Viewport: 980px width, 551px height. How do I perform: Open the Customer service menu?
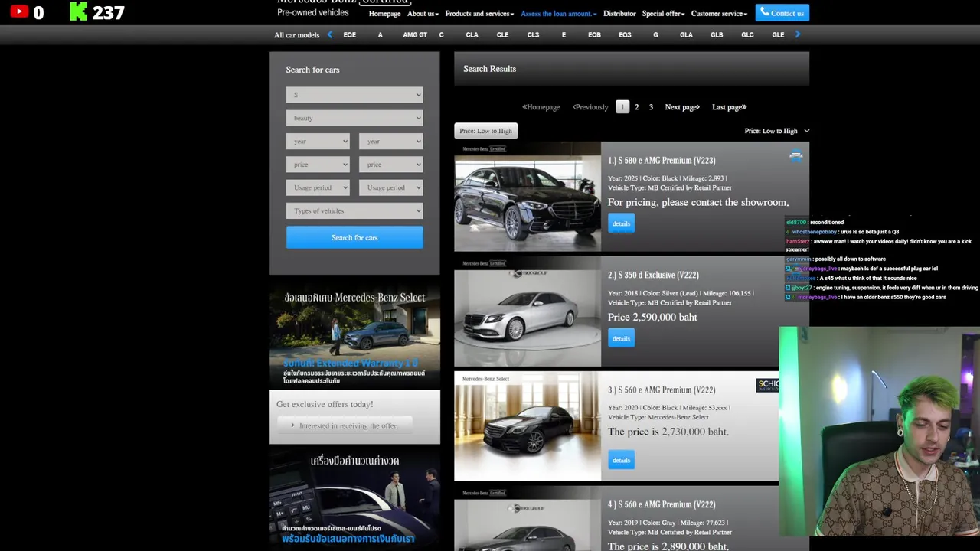tap(719, 14)
